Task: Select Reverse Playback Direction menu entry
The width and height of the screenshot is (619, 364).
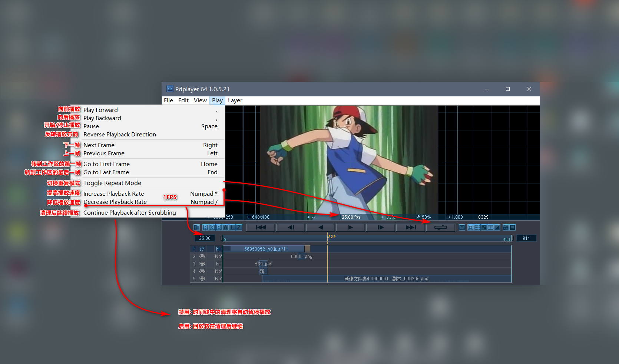Action: point(120,135)
